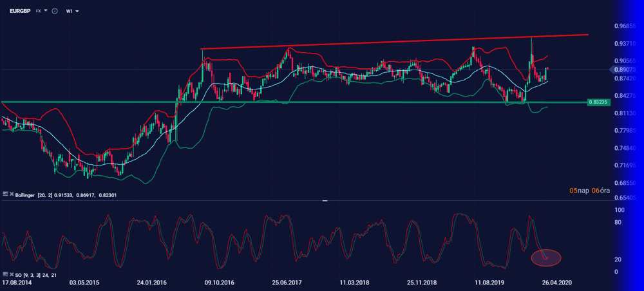This screenshot has width=644, height=291.
Task: Remove the Bollinger indicator with X icon
Action: (12, 194)
